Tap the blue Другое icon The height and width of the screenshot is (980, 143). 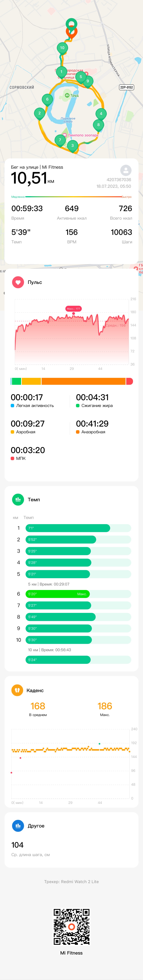(18, 826)
